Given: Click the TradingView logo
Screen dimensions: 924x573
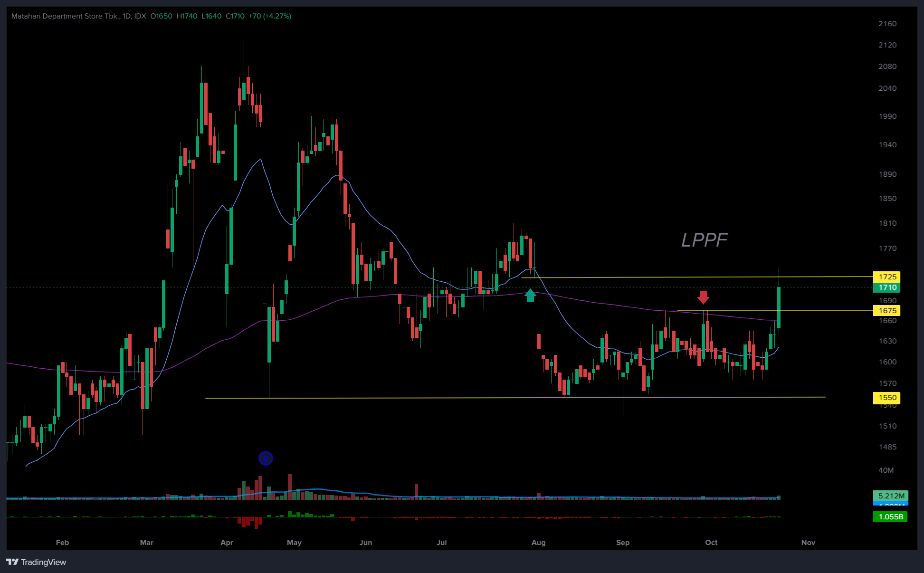Looking at the screenshot, I should (36, 562).
